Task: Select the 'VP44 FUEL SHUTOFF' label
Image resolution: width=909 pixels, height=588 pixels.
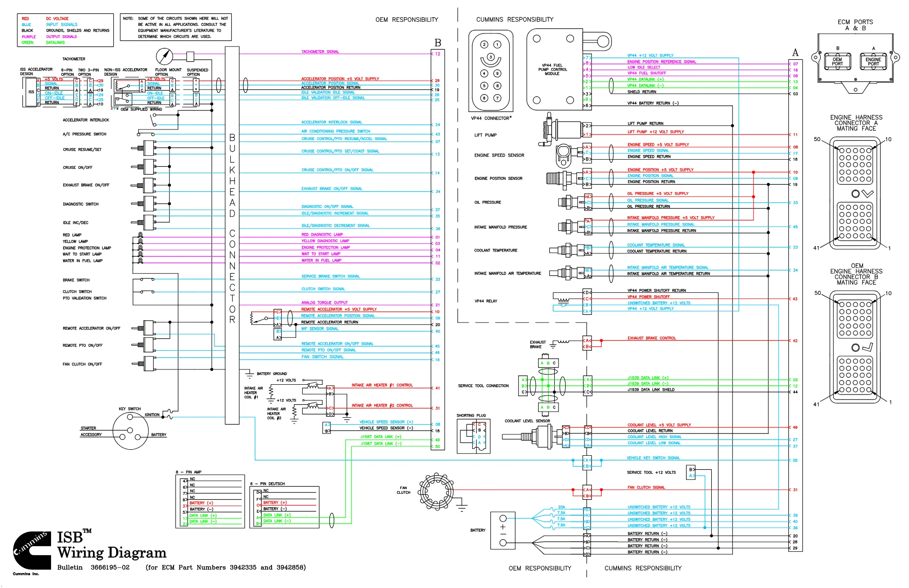Action: coord(647,73)
